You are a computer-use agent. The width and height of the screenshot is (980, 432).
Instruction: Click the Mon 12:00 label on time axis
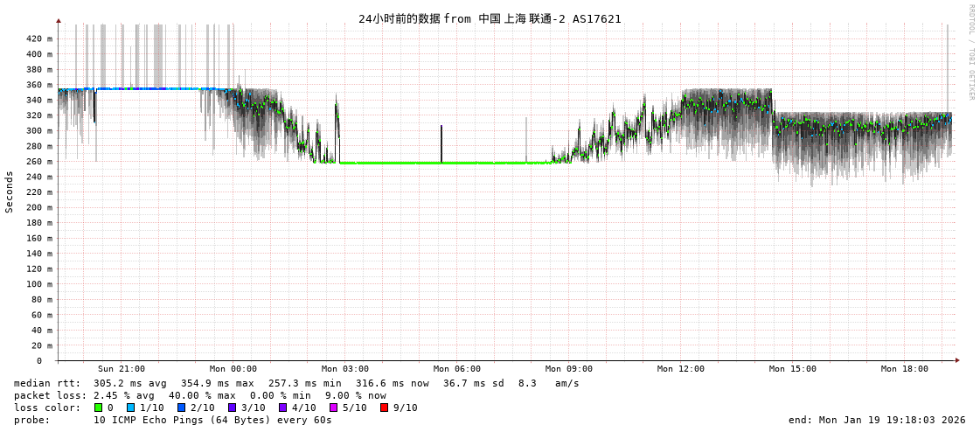[x=680, y=369]
